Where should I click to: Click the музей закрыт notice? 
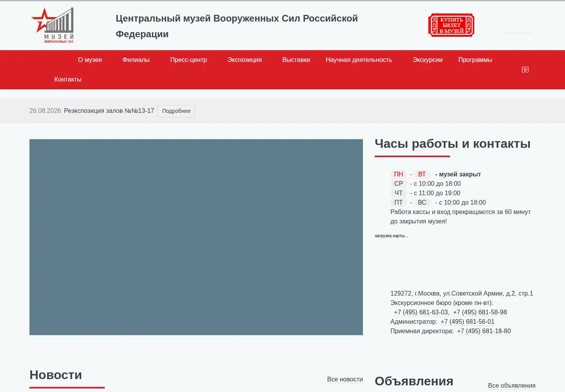pos(458,174)
